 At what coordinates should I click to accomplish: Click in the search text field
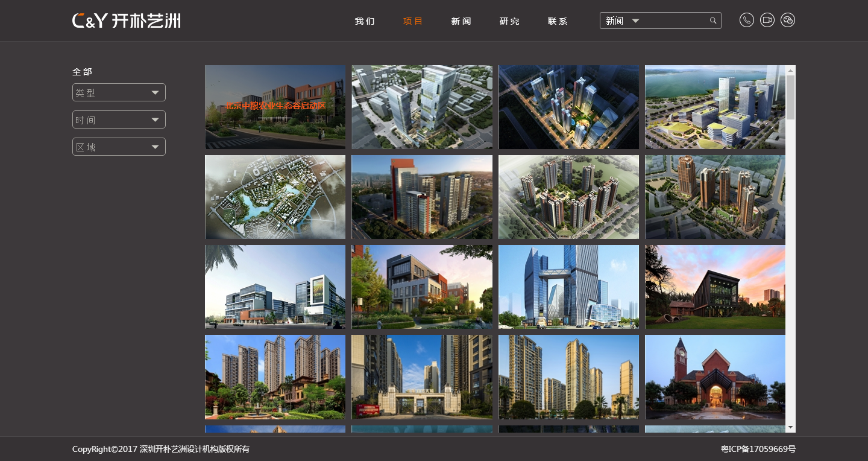675,21
